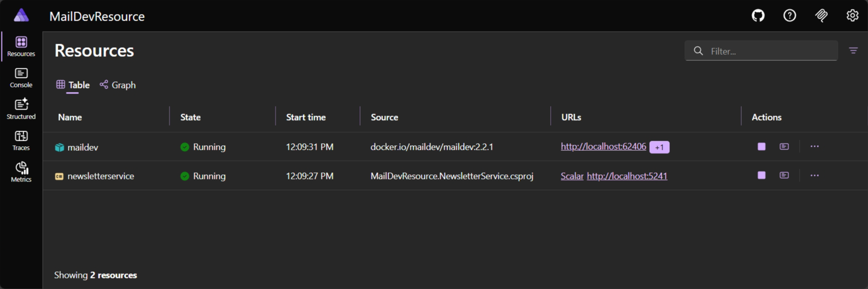868x289 pixels.
Task: Switch to the Table view tab
Action: tap(73, 85)
